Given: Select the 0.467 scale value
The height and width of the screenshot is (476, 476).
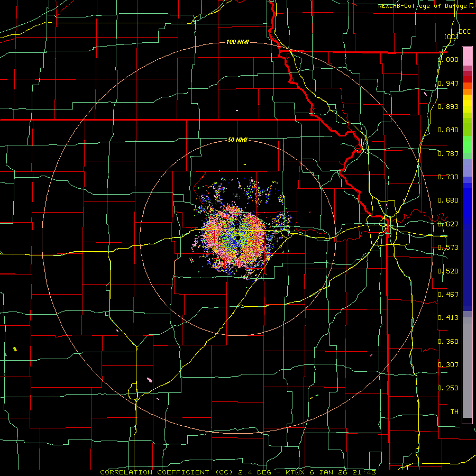Looking at the screenshot, I should pos(448,295).
